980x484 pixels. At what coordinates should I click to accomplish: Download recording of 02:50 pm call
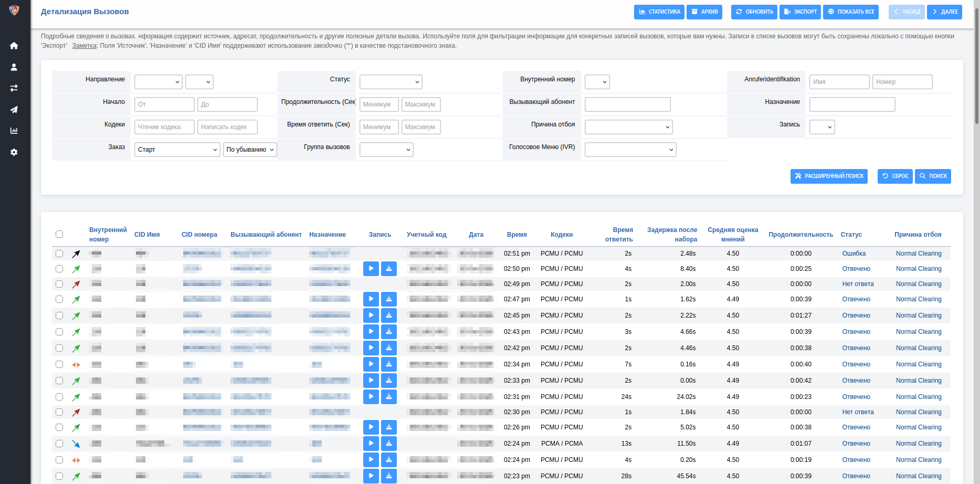(x=389, y=269)
